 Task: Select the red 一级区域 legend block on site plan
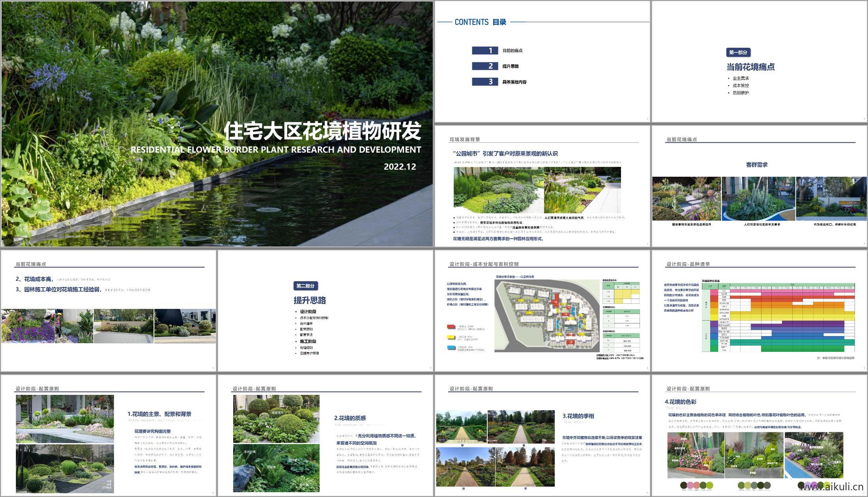451,327
